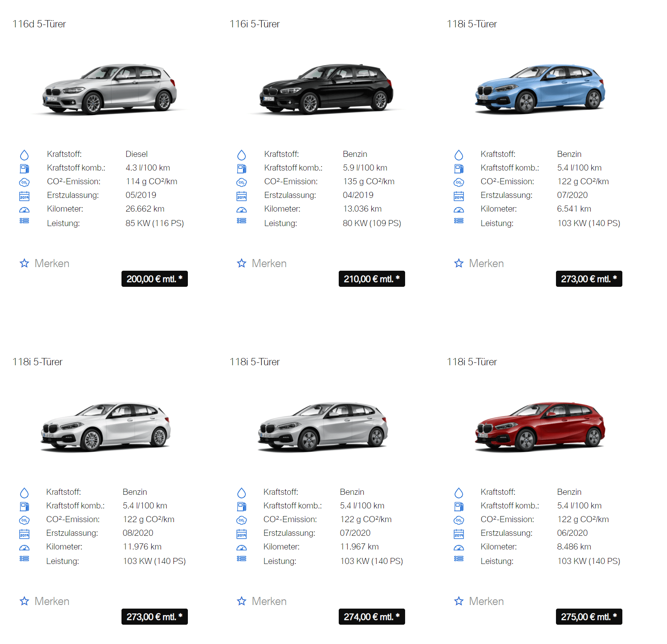Click the 200,00 € mtl. price button

154,279
